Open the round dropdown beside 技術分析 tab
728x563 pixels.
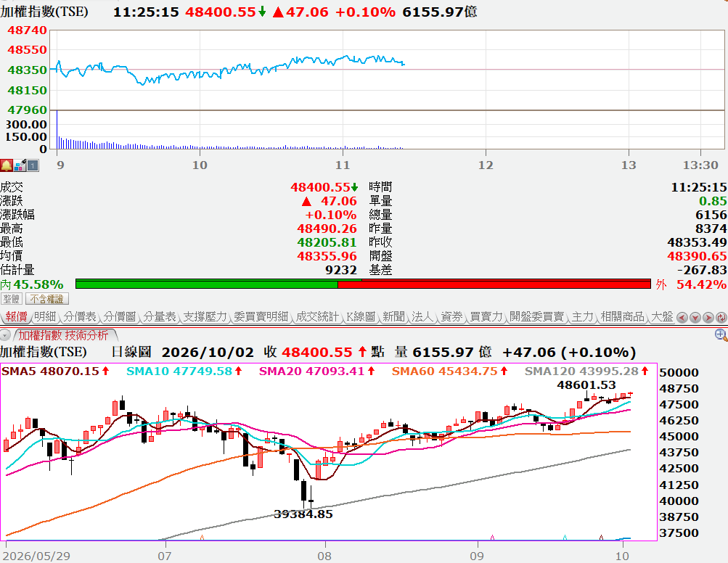[5, 334]
